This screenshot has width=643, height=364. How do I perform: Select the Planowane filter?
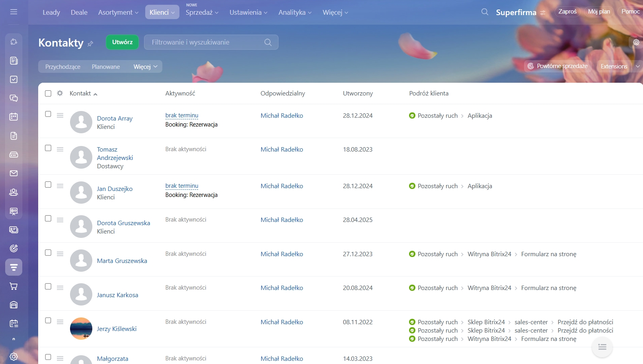[106, 66]
